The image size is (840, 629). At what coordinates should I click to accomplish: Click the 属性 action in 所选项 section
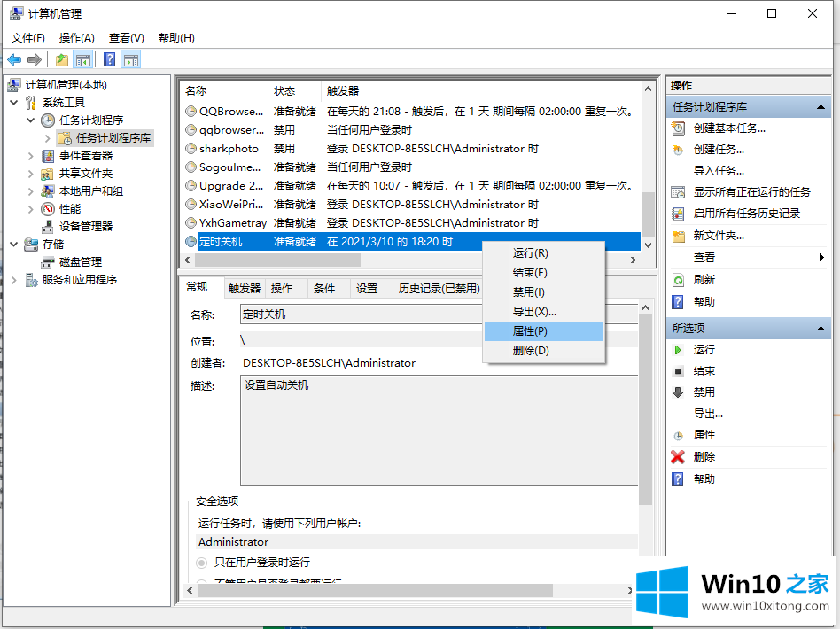point(704,435)
